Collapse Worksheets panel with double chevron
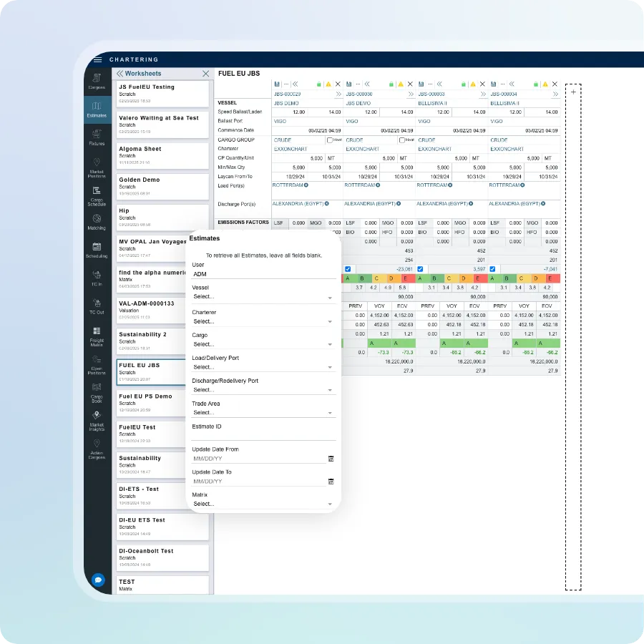The image size is (644, 644). [x=119, y=74]
